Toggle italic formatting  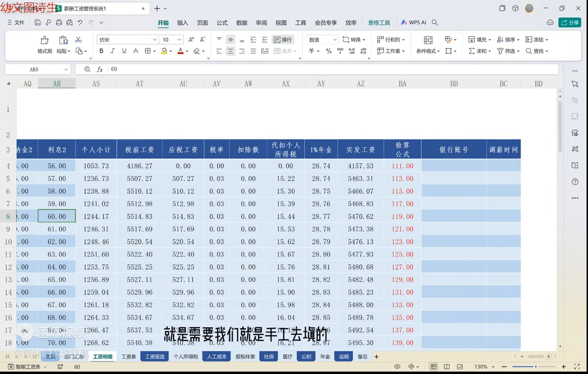(x=113, y=51)
